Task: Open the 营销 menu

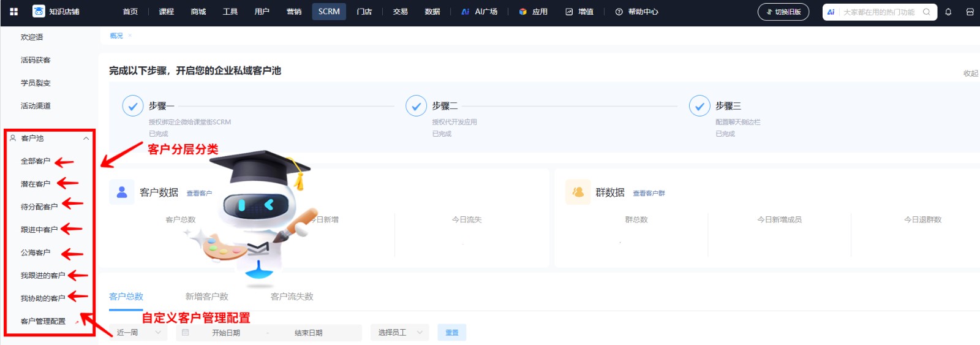Action: click(x=294, y=12)
